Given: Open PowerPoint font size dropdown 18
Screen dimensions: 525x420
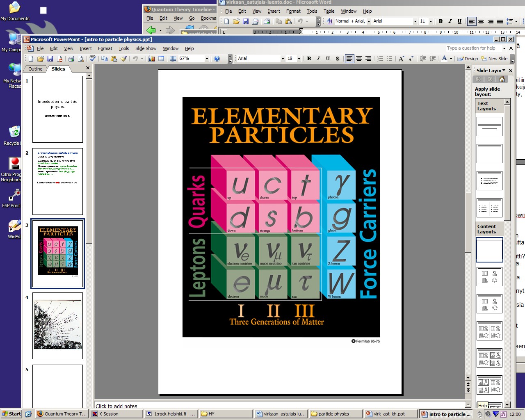Looking at the screenshot, I should (x=299, y=59).
